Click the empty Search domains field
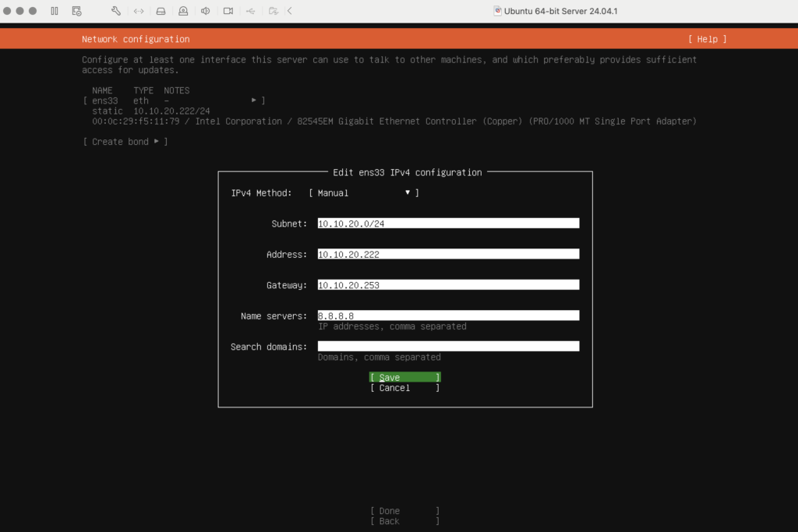Screen dimensions: 798x532 coord(448,347)
